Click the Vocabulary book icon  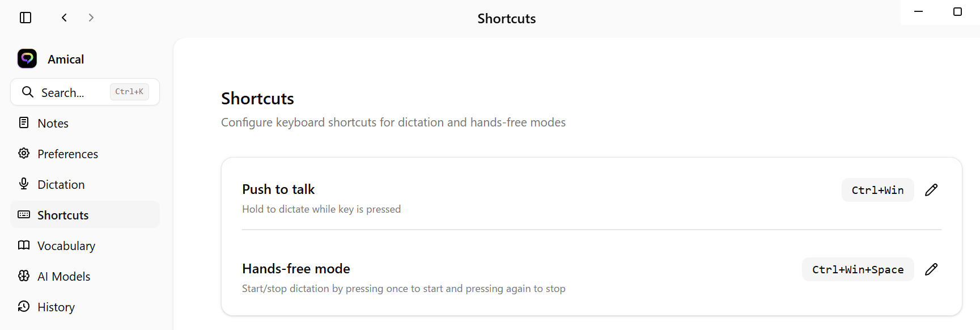pos(23,245)
